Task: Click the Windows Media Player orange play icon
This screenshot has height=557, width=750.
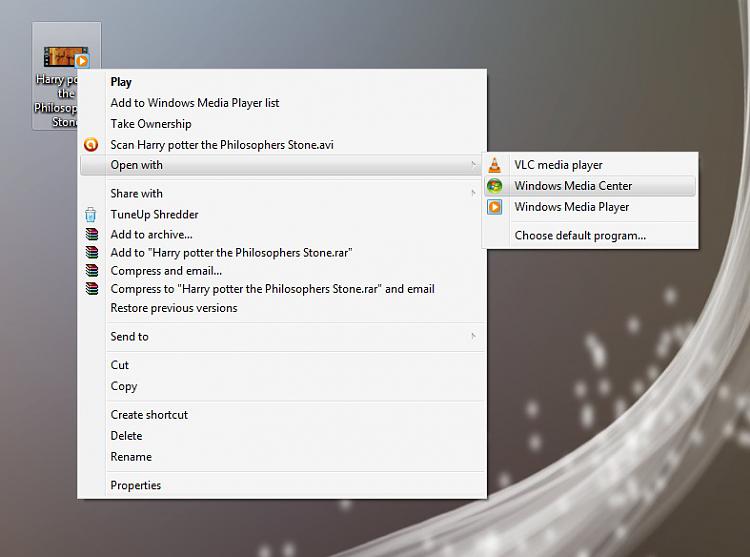Action: pos(495,207)
